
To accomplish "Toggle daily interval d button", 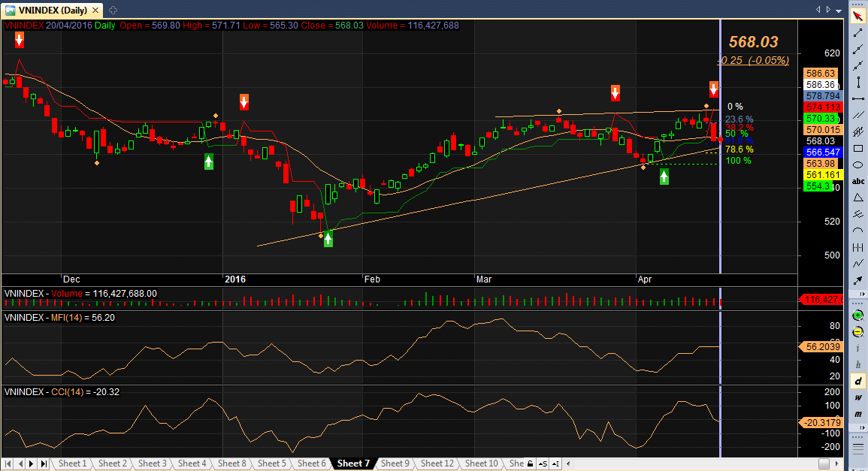I will point(858,381).
